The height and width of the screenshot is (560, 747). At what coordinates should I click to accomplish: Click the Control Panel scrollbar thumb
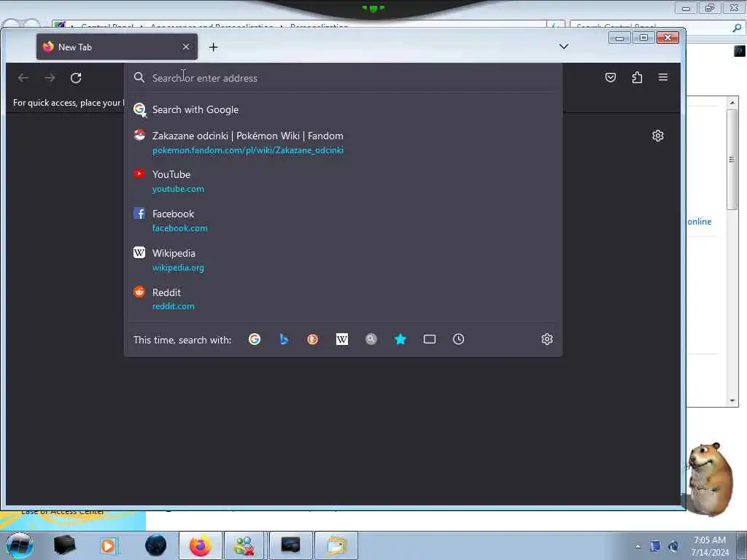click(x=732, y=159)
